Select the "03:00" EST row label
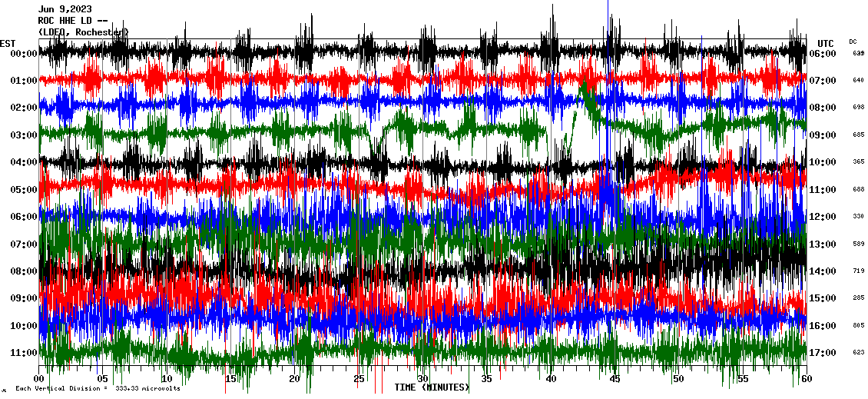 [x=23, y=135]
